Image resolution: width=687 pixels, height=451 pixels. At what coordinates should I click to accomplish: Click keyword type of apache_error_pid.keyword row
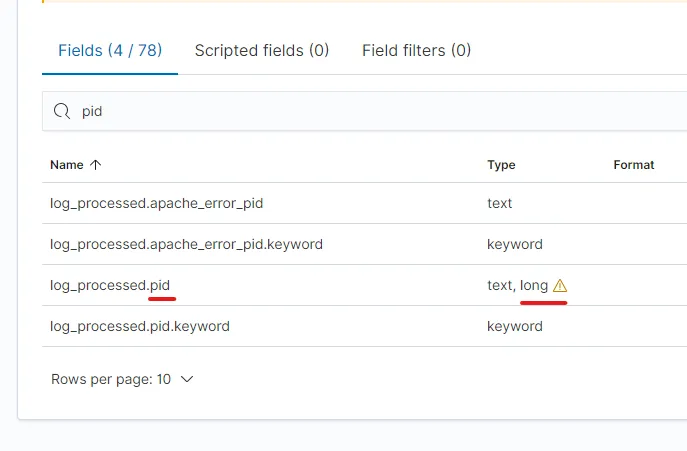click(x=514, y=244)
